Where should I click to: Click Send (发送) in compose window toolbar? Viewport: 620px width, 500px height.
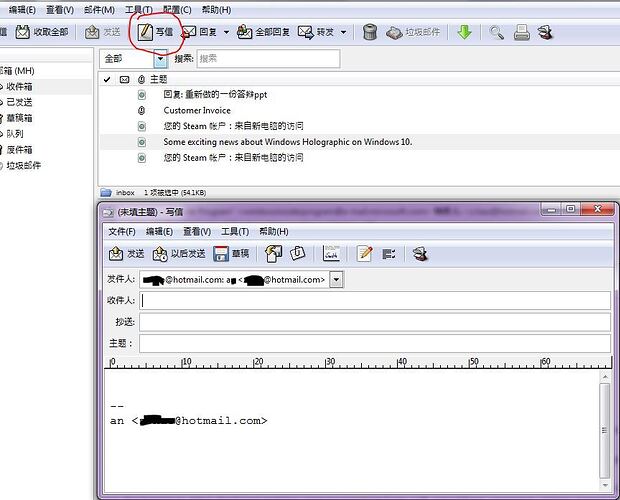[x=127, y=254]
